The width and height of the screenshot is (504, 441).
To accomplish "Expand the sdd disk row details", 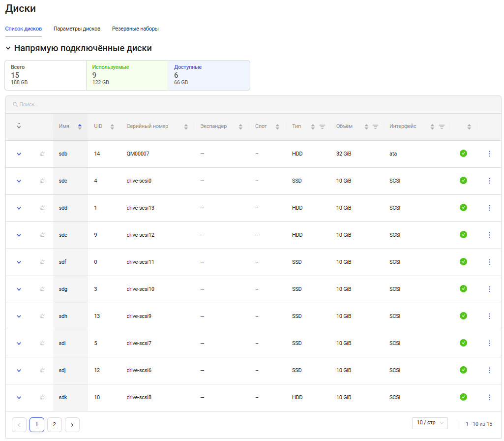I will pos(19,208).
